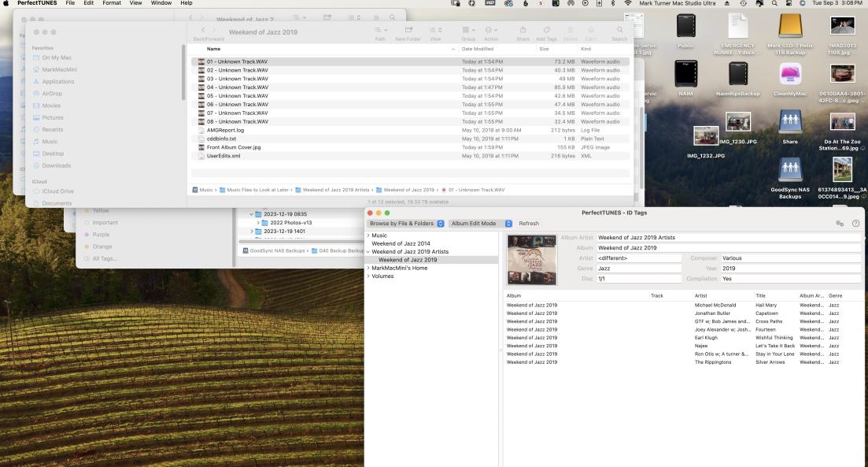Expand MarkMacMini's Home tree node

click(368, 268)
